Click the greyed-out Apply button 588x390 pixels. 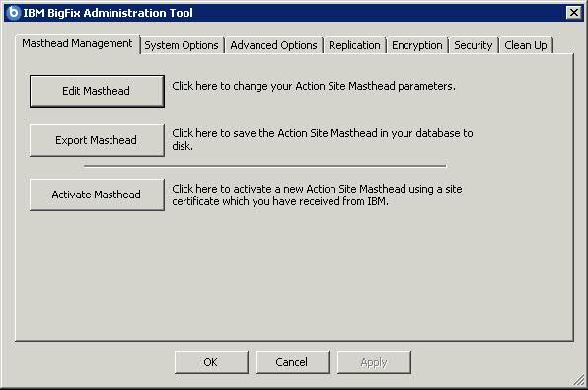[x=374, y=362]
